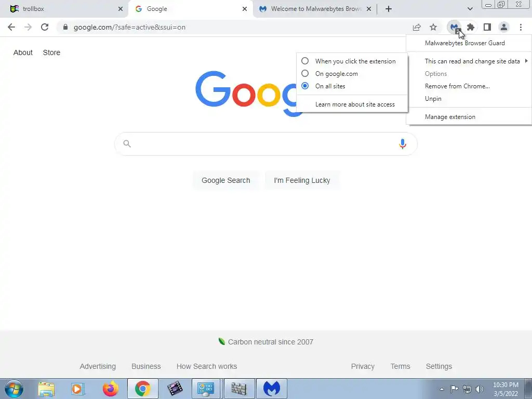The width and height of the screenshot is (532, 399).
Task: Switch to the Welcome to Malwarebytes tab
Action: click(x=315, y=9)
